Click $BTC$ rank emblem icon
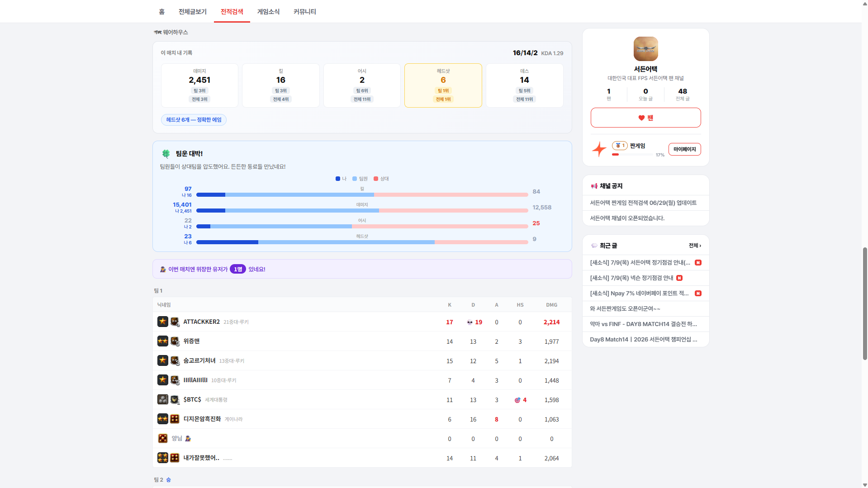The image size is (868, 488). pos(163,400)
